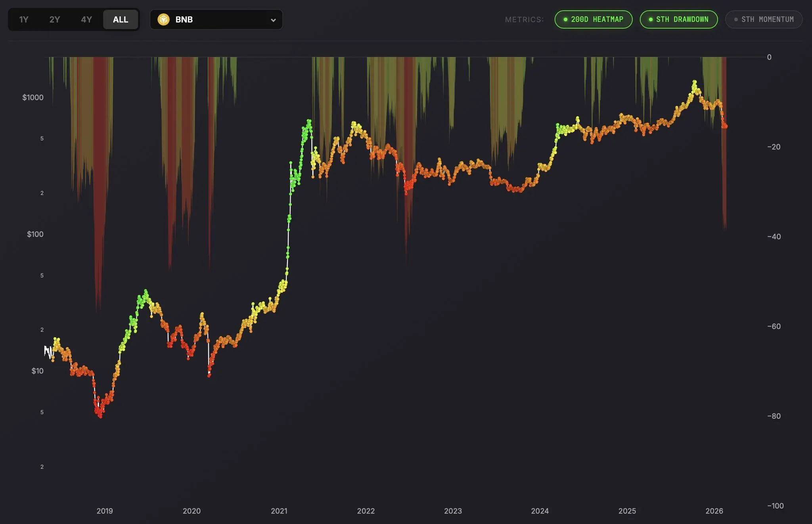812x524 pixels.
Task: Click the METRICS label
Action: click(524, 19)
